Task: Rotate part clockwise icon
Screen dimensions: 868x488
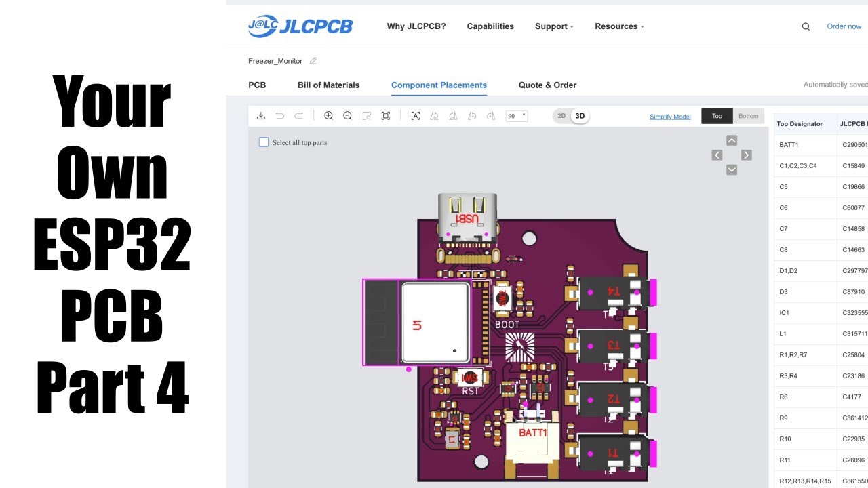Action: [492, 116]
